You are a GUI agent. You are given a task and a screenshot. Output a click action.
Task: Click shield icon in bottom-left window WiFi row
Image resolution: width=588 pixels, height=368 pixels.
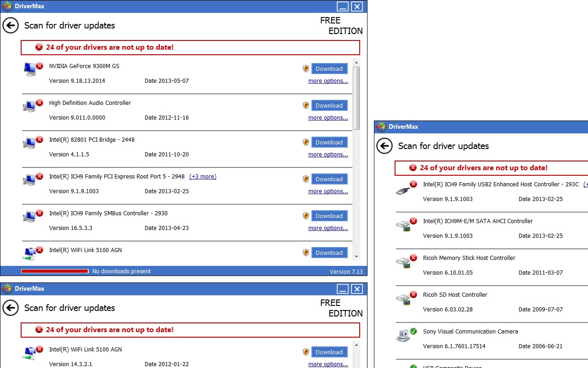(306, 352)
